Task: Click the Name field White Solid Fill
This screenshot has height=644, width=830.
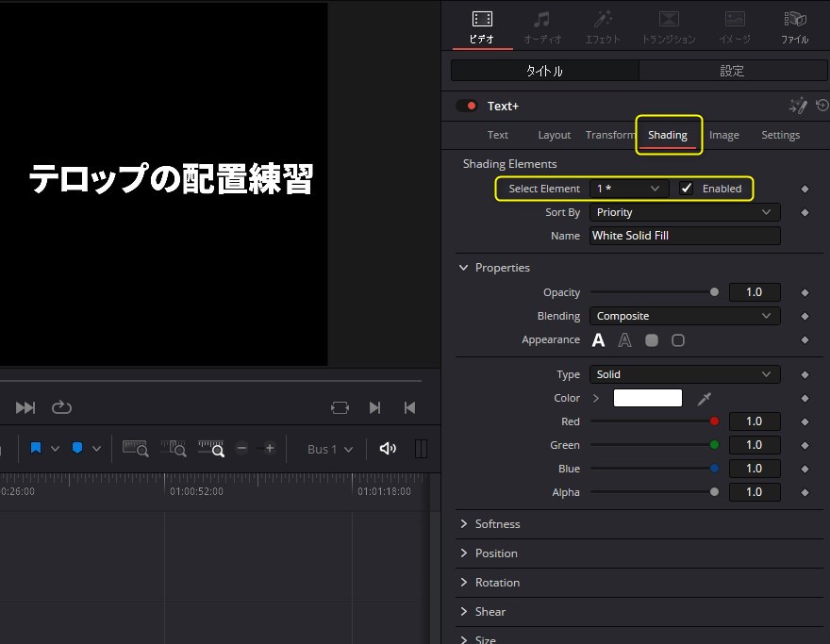Action: coord(685,236)
